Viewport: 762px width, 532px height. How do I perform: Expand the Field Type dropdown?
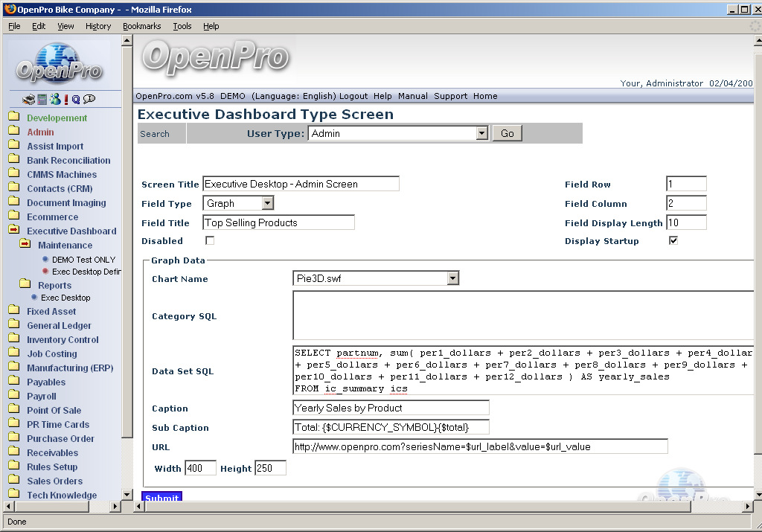click(x=268, y=203)
